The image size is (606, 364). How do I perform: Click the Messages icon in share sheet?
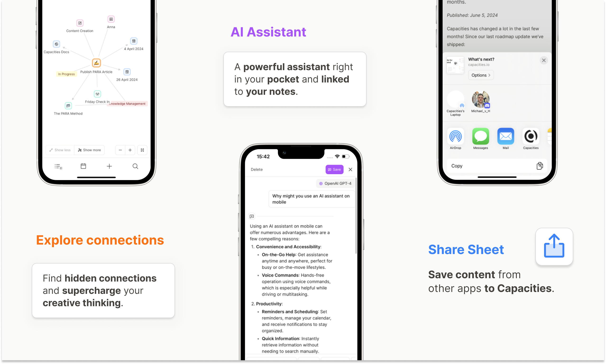(x=481, y=136)
